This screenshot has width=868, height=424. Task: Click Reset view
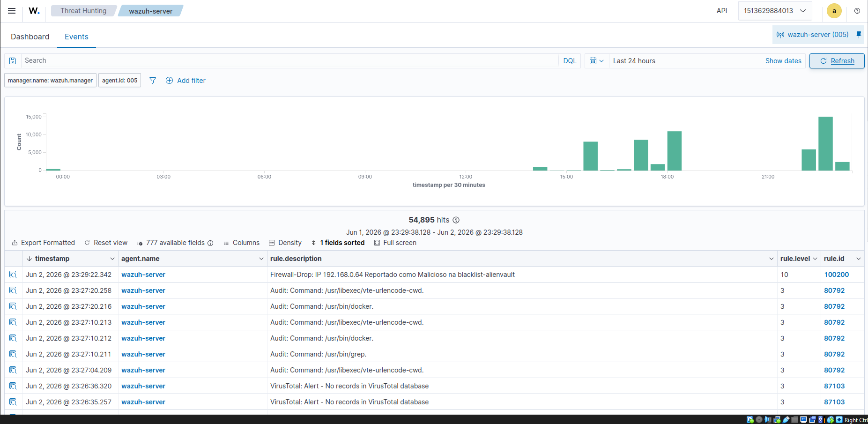click(x=106, y=243)
